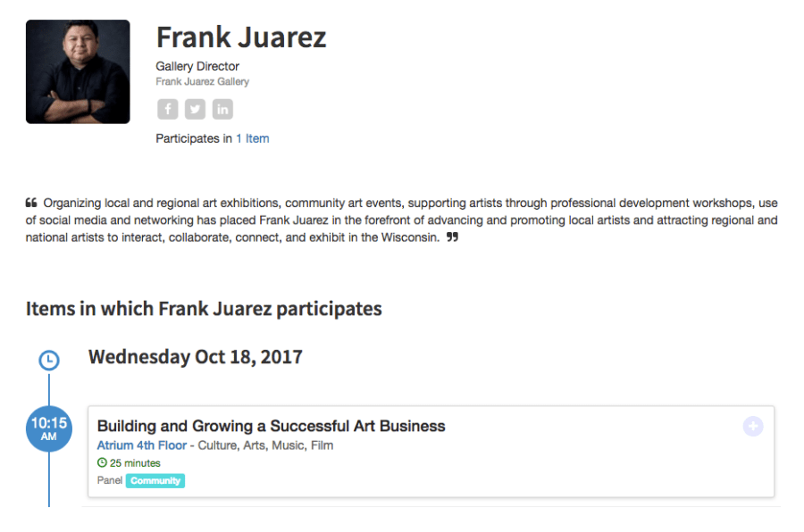
Task: Open the Atrium 4th Floor location link
Action: (x=141, y=445)
